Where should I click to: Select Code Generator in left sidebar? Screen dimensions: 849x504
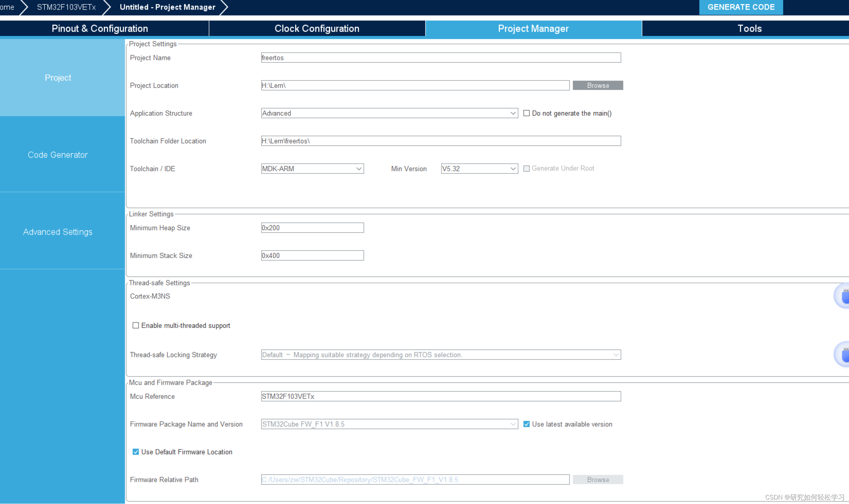pyautogui.click(x=58, y=155)
